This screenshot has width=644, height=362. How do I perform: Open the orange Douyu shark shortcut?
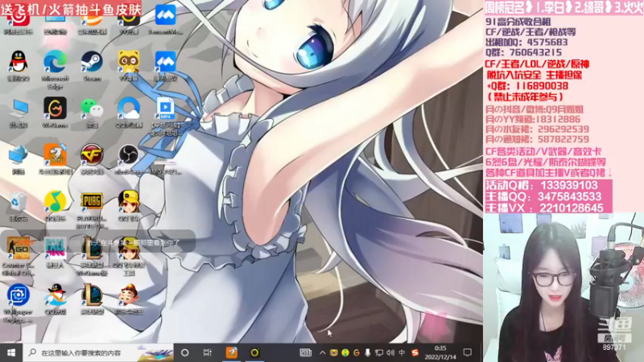[x=55, y=155]
